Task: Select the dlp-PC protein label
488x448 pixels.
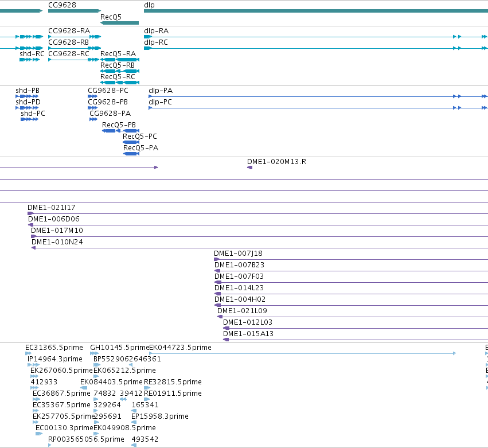Action: (x=161, y=102)
